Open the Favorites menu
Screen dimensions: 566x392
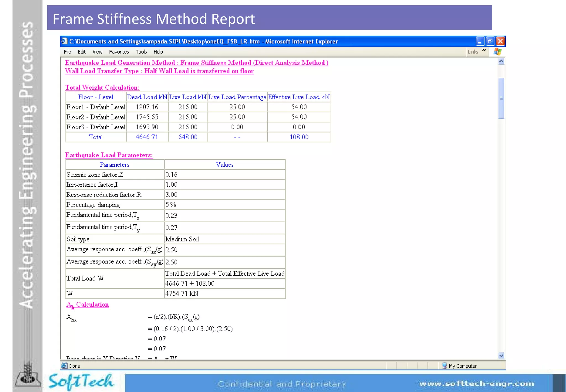tap(119, 52)
